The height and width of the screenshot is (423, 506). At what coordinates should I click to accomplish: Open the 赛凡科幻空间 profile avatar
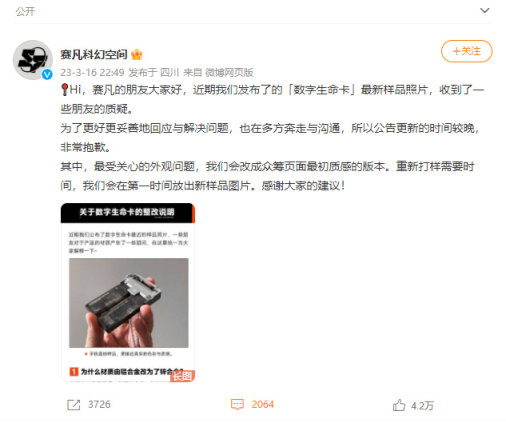33,60
